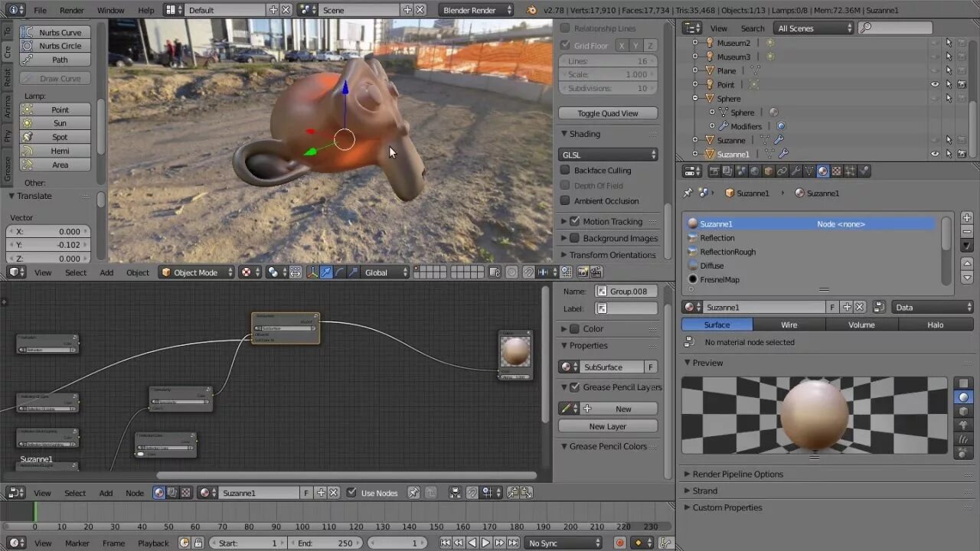Click OpenGL render camera icon in viewport header
980x551 pixels.
coord(583,272)
